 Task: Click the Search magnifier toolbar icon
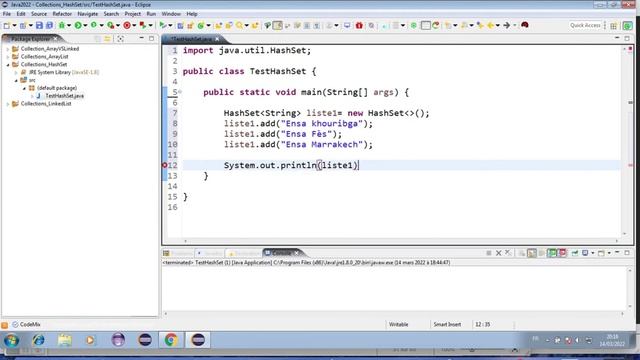(x=239, y=25)
